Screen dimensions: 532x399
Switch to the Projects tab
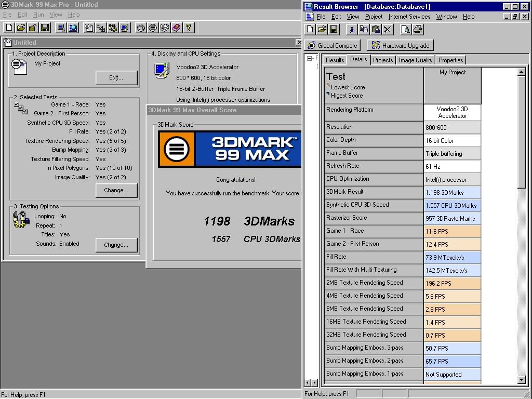(x=383, y=60)
